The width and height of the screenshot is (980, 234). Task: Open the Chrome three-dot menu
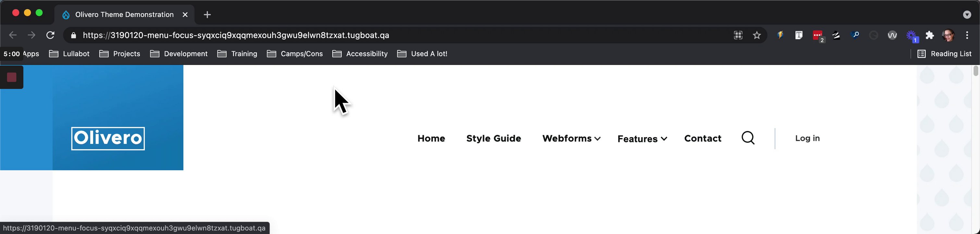[967, 35]
